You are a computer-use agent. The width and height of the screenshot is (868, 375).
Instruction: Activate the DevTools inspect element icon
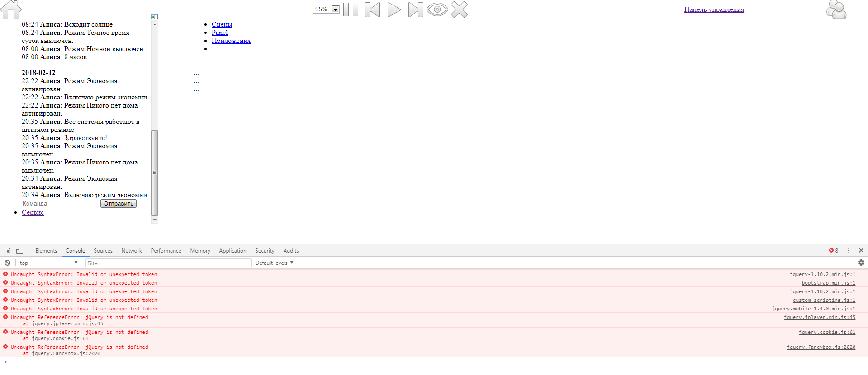coord(8,251)
